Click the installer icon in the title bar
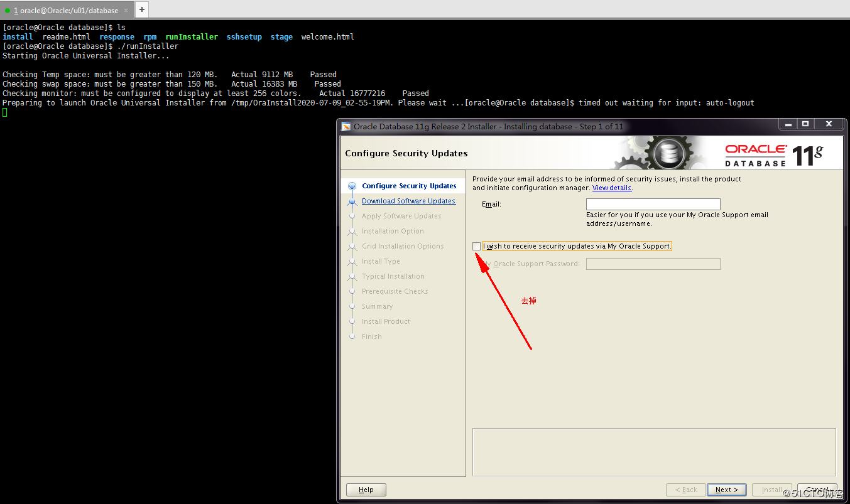 tap(346, 127)
